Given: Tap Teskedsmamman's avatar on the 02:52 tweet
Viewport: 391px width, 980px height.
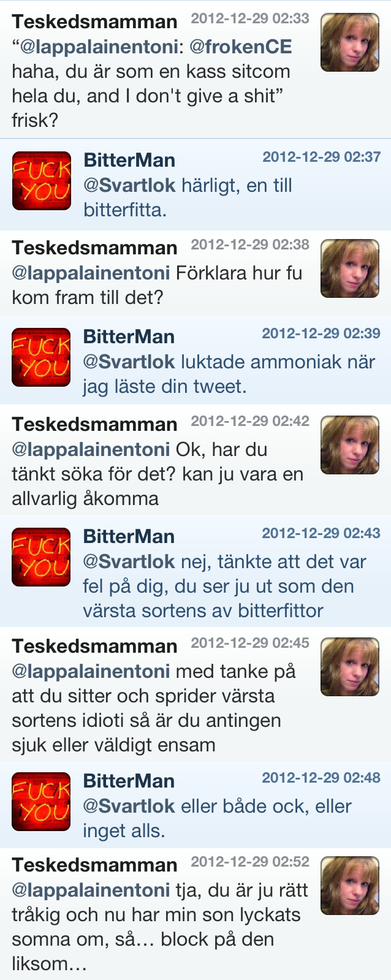Looking at the screenshot, I should pos(349,886).
